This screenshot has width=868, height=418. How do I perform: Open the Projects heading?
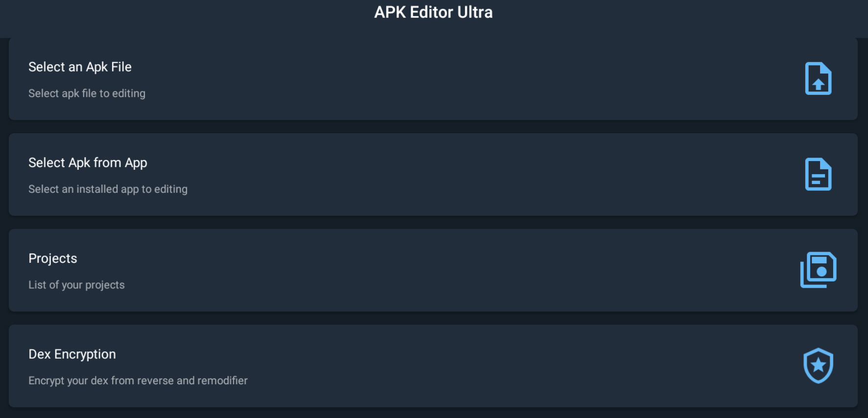point(53,258)
